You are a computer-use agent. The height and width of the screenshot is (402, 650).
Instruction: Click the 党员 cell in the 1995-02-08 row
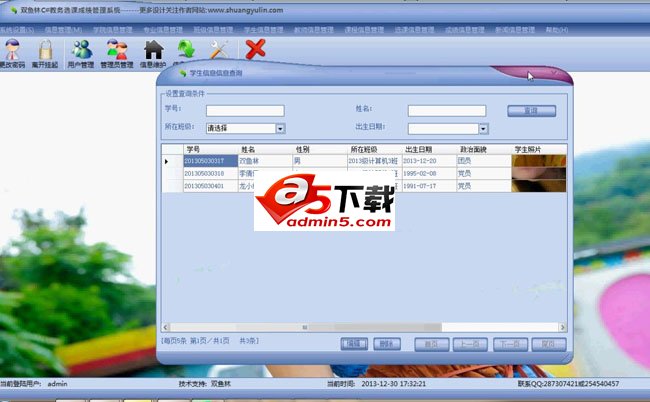point(484,173)
